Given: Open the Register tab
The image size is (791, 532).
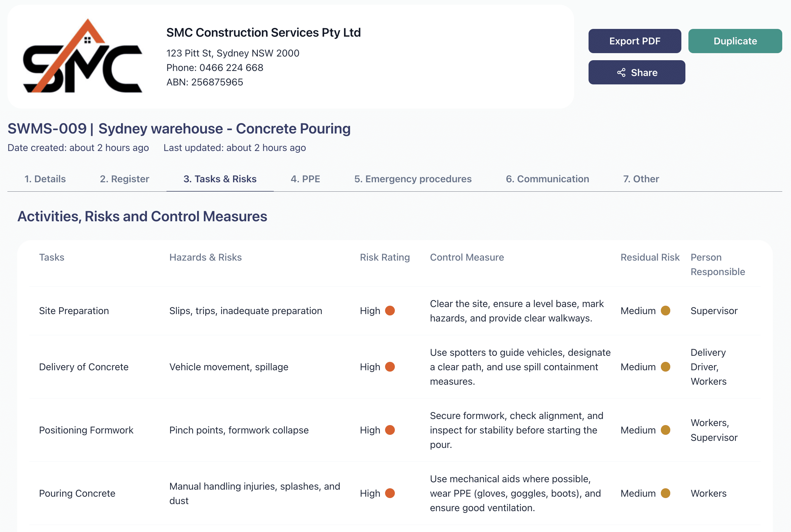Looking at the screenshot, I should (124, 179).
